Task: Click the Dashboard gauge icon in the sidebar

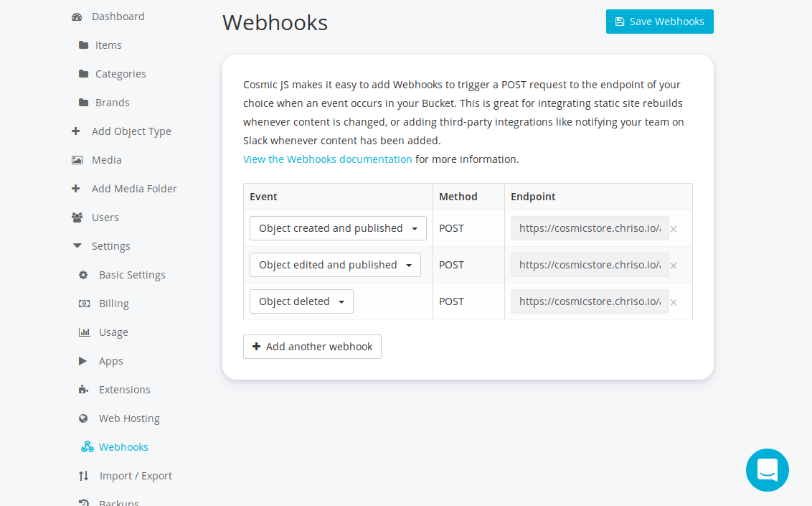Action: click(x=77, y=17)
